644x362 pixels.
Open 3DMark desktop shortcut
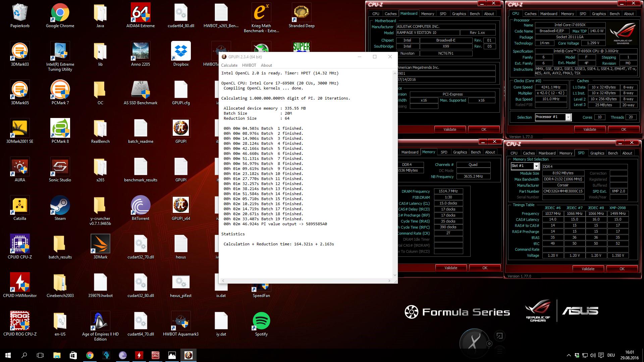(100, 247)
